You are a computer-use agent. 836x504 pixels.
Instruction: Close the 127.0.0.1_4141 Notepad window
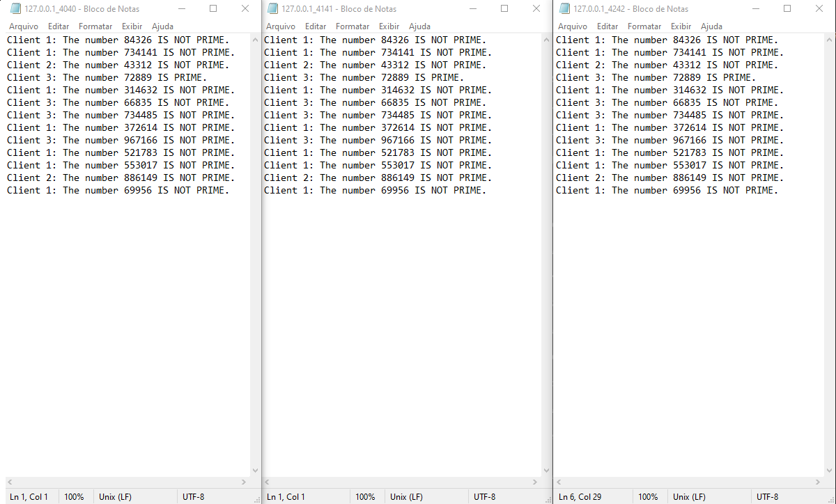(536, 9)
